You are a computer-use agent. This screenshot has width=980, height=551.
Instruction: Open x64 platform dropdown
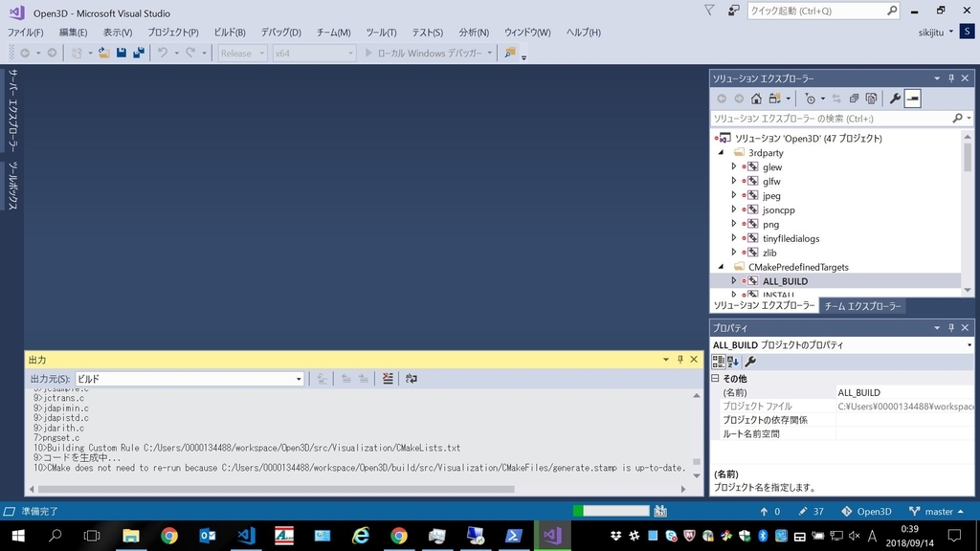[x=314, y=54]
